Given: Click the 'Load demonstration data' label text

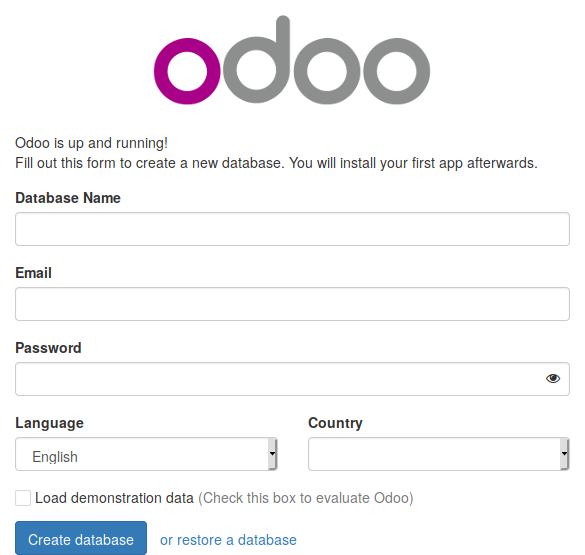Looking at the screenshot, I should (x=114, y=498).
